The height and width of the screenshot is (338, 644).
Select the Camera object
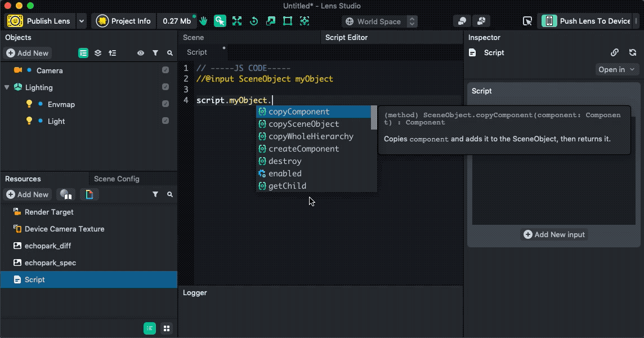pos(50,70)
